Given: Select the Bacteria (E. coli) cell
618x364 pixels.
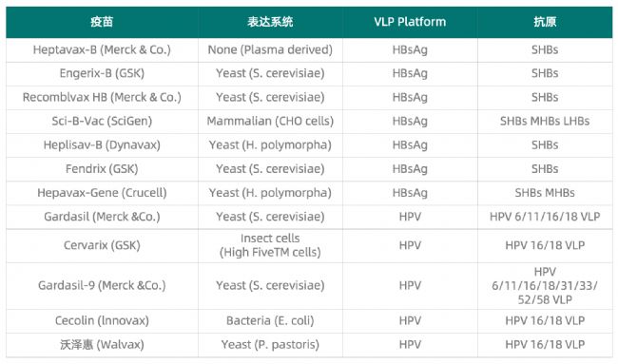Looking at the screenshot, I should pos(270,321).
